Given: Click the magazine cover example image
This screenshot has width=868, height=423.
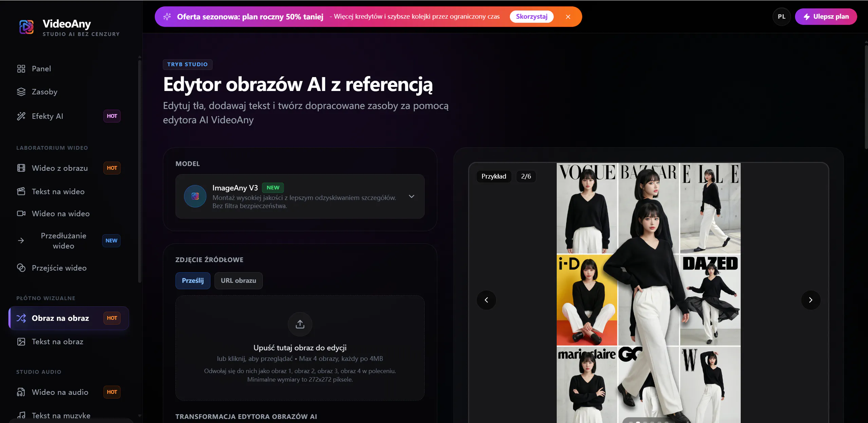Looking at the screenshot, I should pos(648,293).
